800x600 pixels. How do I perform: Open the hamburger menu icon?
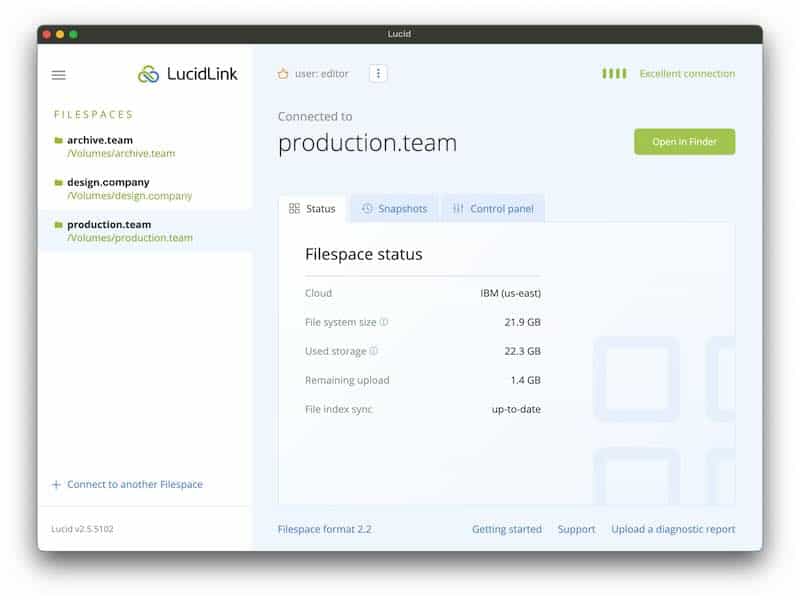(x=58, y=75)
